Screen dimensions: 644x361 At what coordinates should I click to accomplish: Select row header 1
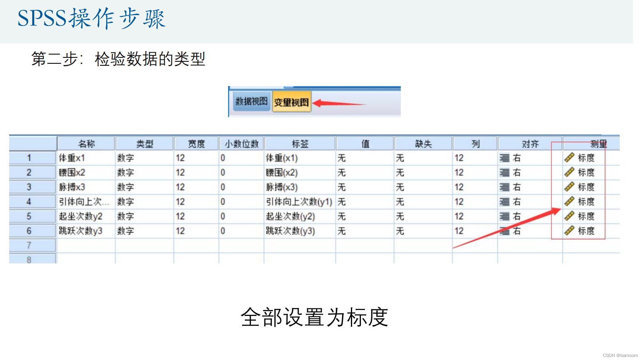tap(33, 158)
